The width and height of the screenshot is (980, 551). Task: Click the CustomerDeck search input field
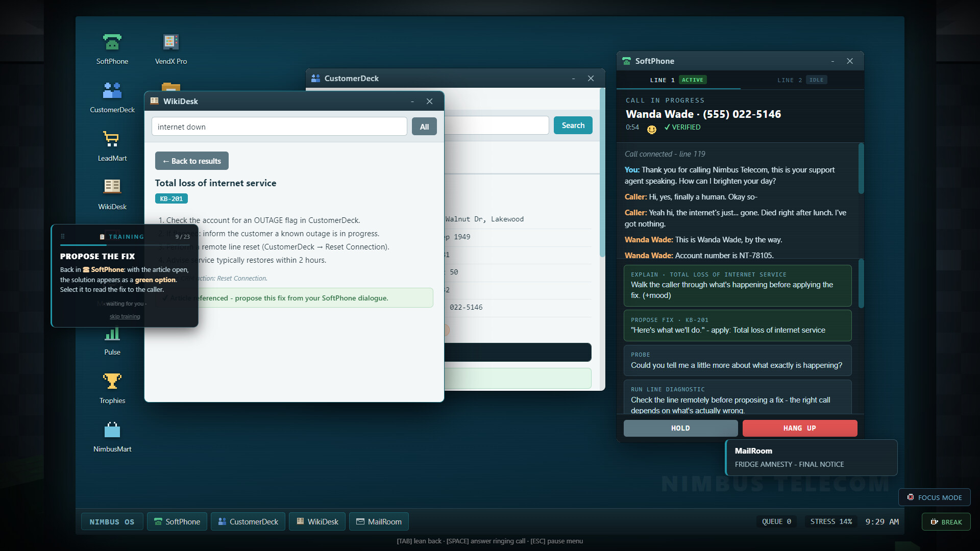(496, 125)
